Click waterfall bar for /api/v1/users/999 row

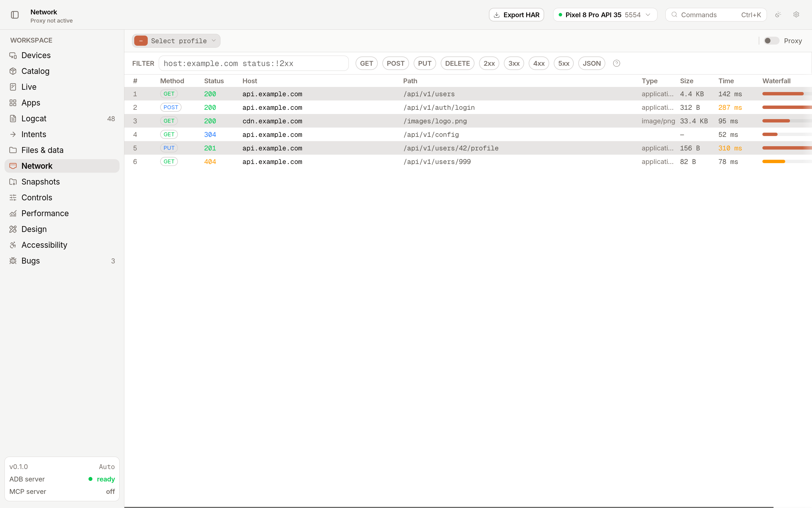[x=773, y=162]
